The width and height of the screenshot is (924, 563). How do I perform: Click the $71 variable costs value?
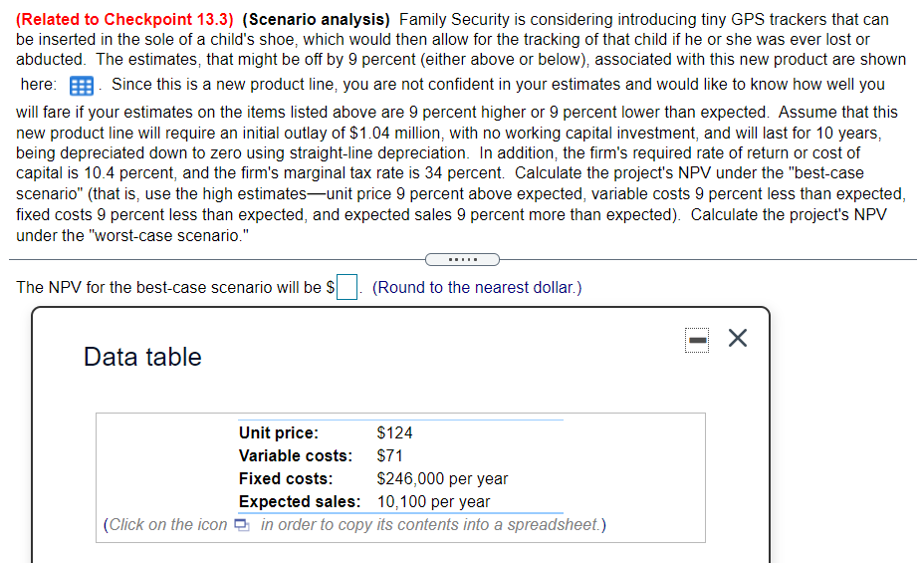point(389,455)
